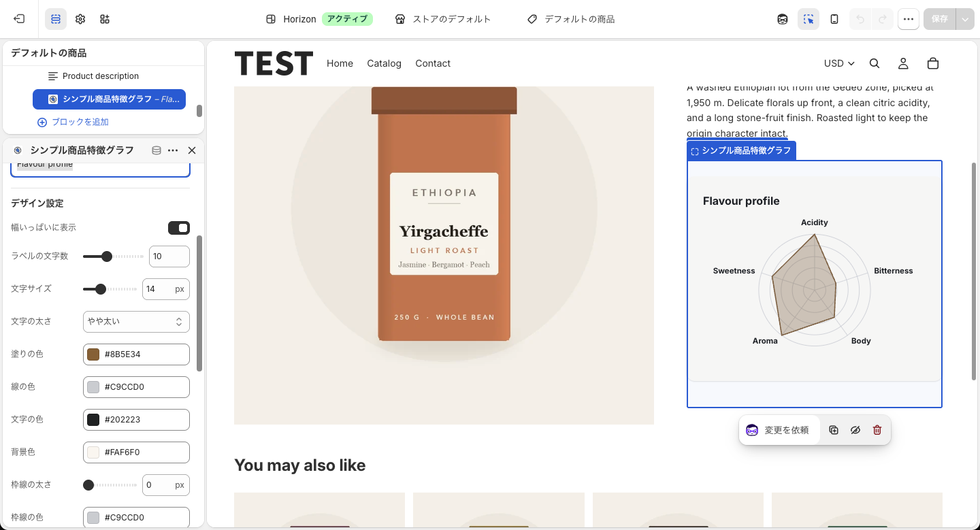980x530 pixels.
Task: Open the account icon in the preview header
Action: (x=903, y=63)
